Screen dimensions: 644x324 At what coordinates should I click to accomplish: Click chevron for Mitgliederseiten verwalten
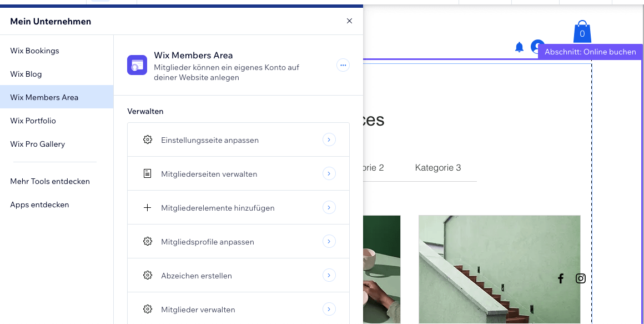(x=329, y=173)
